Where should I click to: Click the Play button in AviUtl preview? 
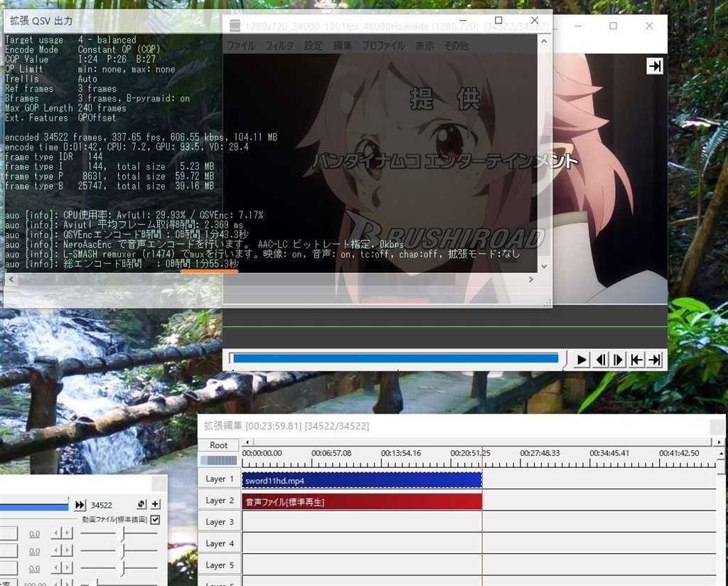pyautogui.click(x=582, y=360)
